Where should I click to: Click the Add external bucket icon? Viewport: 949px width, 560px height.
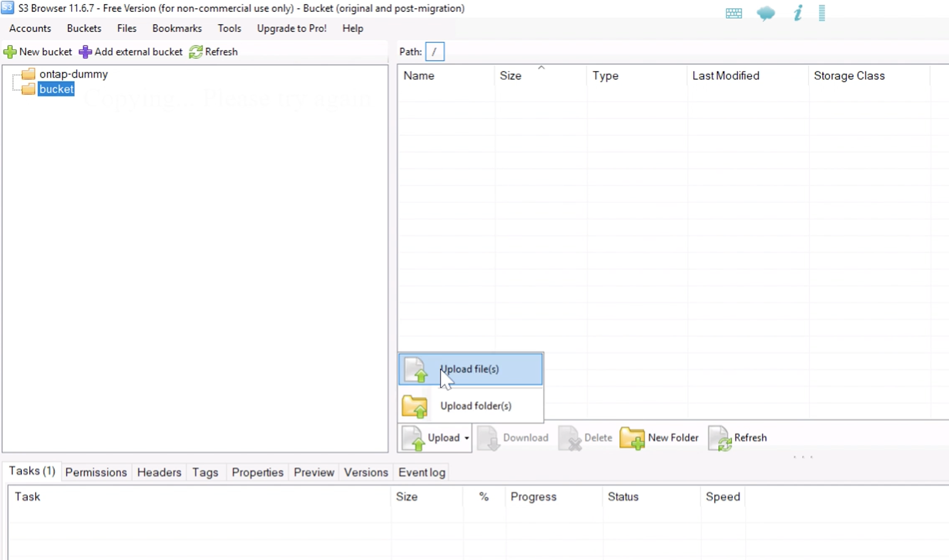coord(85,51)
